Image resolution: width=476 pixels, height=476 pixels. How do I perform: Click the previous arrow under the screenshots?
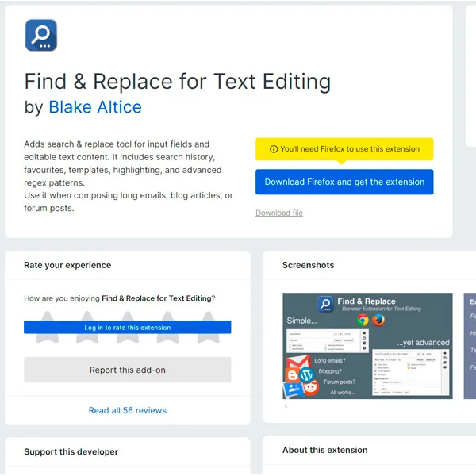[286, 406]
